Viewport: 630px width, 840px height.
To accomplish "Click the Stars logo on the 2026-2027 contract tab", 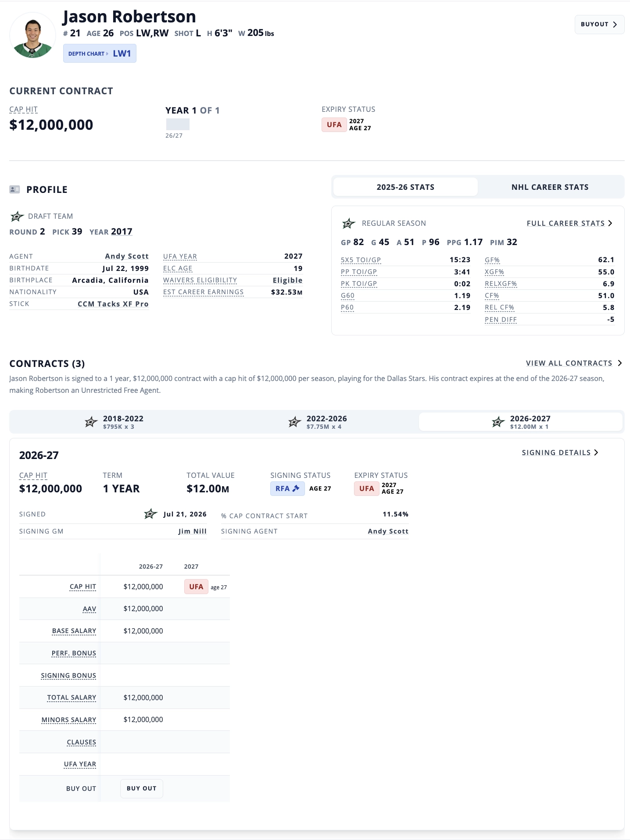I will point(498,422).
